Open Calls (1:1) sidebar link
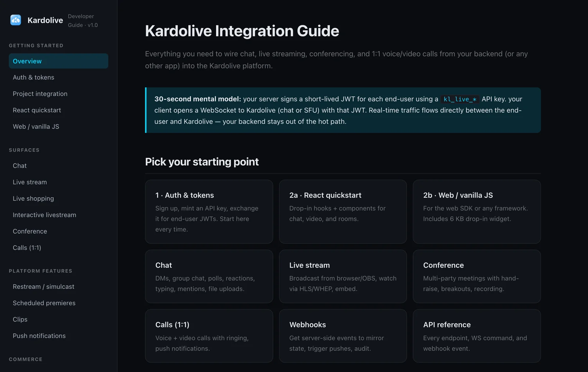This screenshot has height=372, width=588. [58, 248]
